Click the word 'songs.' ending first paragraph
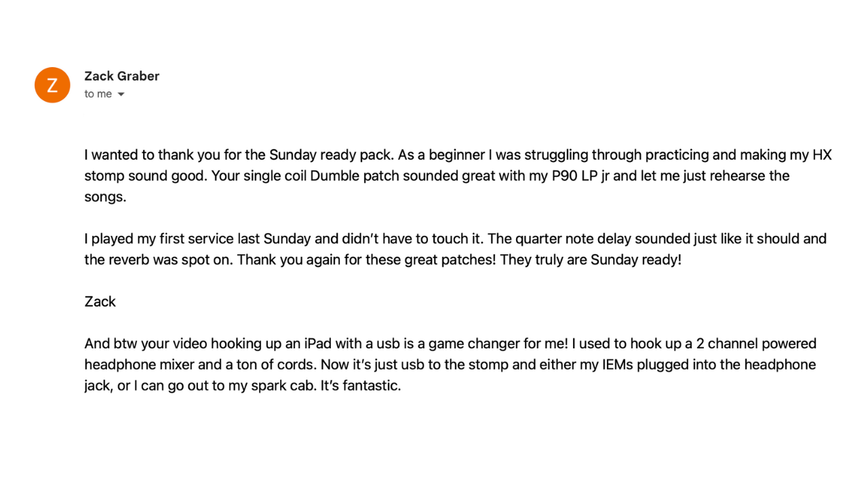Image resolution: width=868 pixels, height=488 pixels. tap(106, 197)
